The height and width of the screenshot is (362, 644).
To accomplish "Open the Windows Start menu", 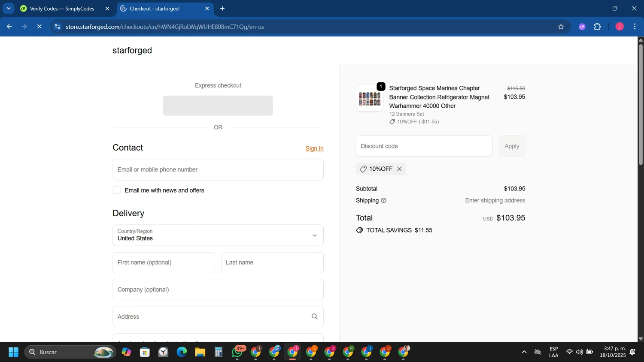I will pyautogui.click(x=13, y=352).
